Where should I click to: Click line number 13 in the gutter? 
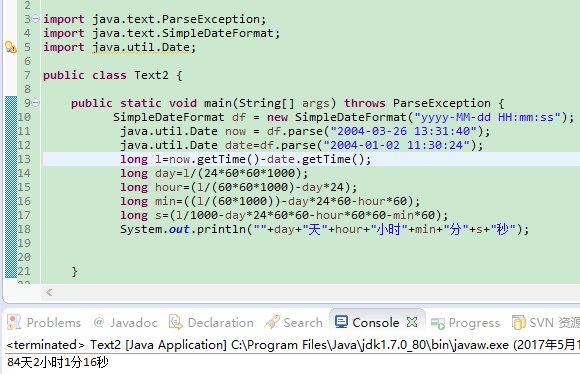(x=24, y=159)
